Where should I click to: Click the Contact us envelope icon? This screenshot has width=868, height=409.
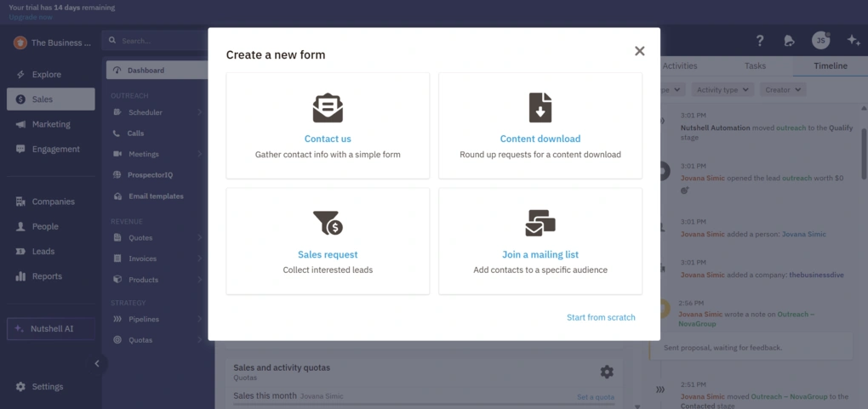click(328, 108)
